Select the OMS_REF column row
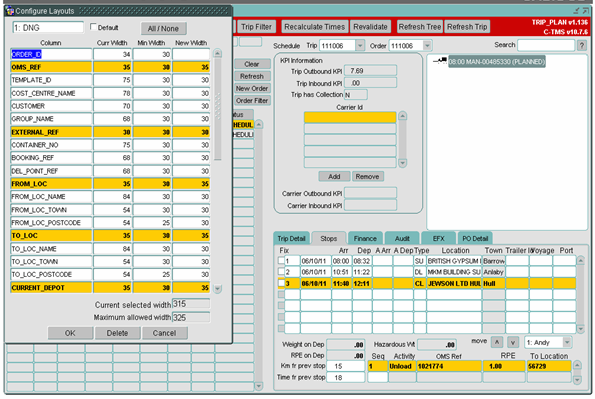This screenshot has height=399, width=595. (110, 67)
